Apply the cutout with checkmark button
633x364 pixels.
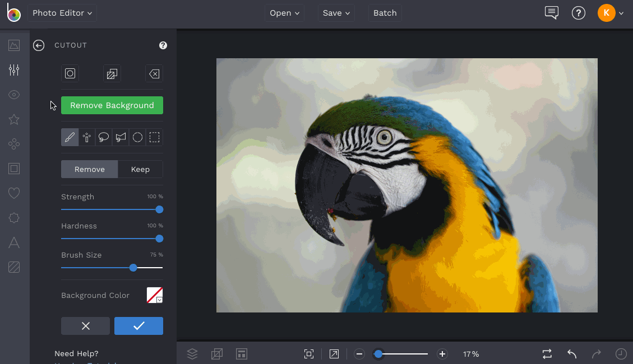point(139,326)
